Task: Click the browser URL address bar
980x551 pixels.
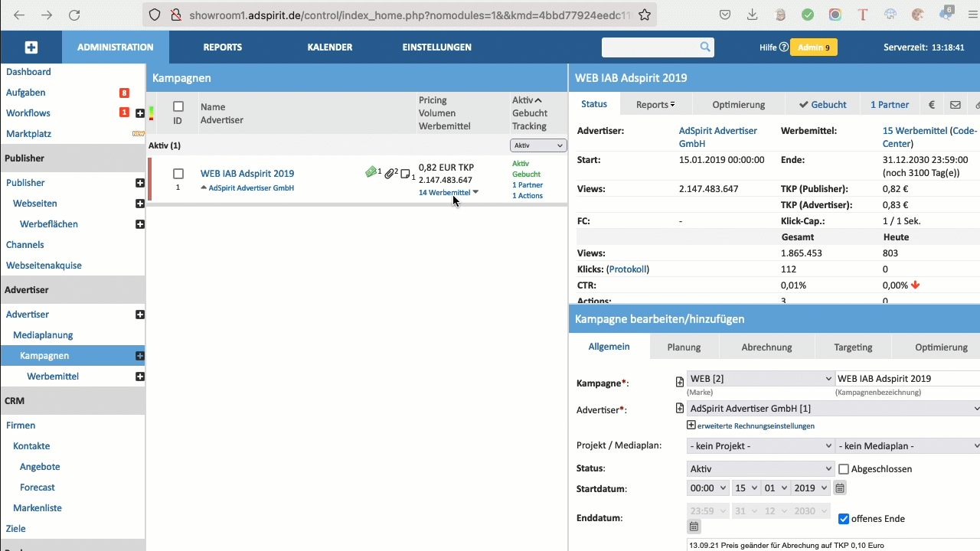Action: coord(398,15)
